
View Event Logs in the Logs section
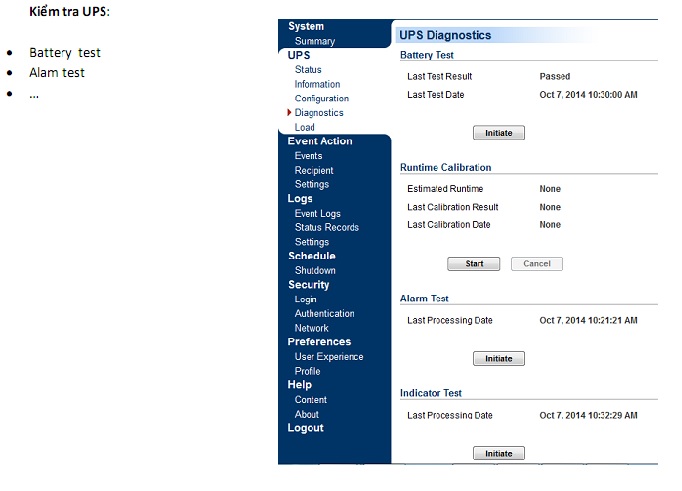(x=317, y=213)
